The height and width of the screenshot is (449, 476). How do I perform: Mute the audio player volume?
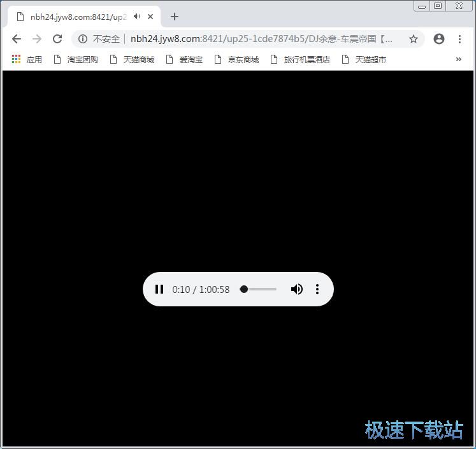(x=296, y=289)
